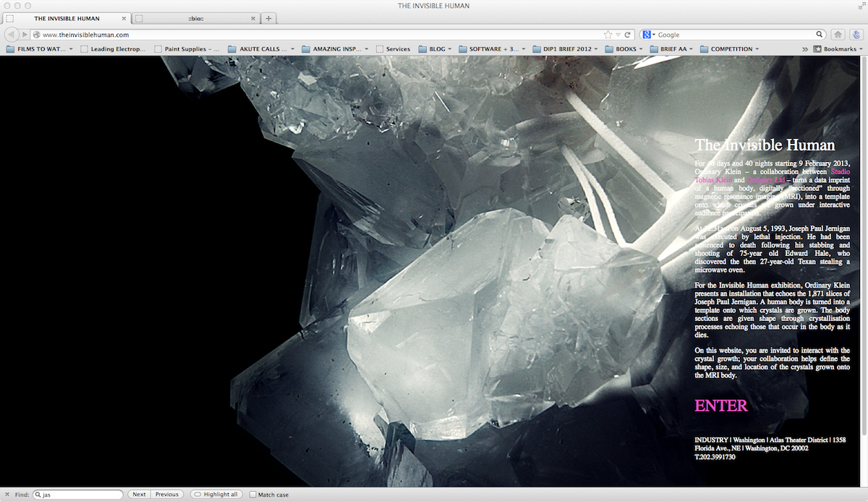This screenshot has height=501, width=868.
Task: Open the search engine selector dropdown
Action: (x=649, y=35)
